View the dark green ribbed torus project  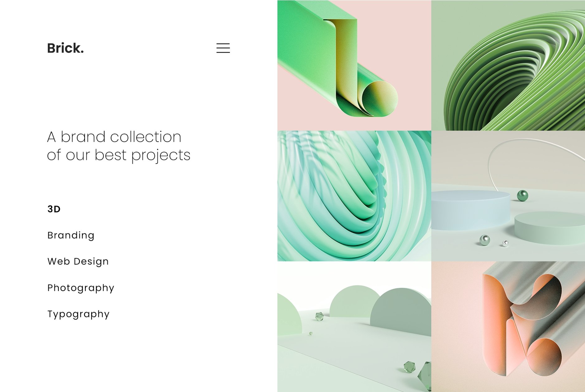click(508, 65)
